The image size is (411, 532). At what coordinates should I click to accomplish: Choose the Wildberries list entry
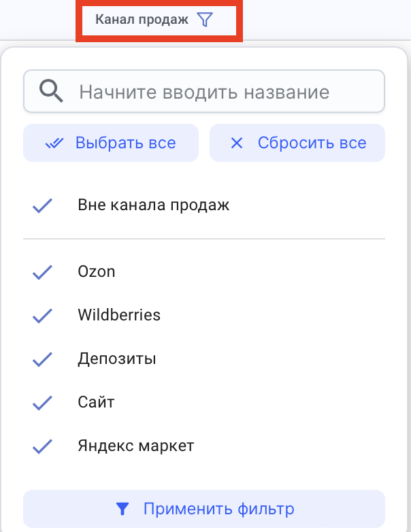tap(119, 316)
